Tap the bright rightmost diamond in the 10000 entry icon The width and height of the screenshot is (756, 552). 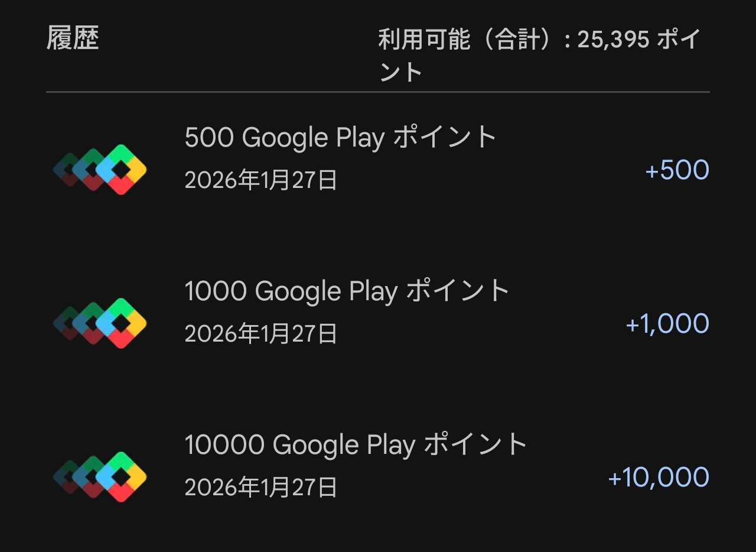120,477
